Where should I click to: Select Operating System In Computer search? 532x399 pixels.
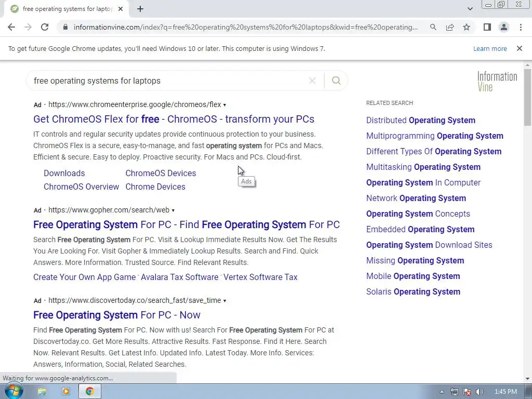coord(423,182)
